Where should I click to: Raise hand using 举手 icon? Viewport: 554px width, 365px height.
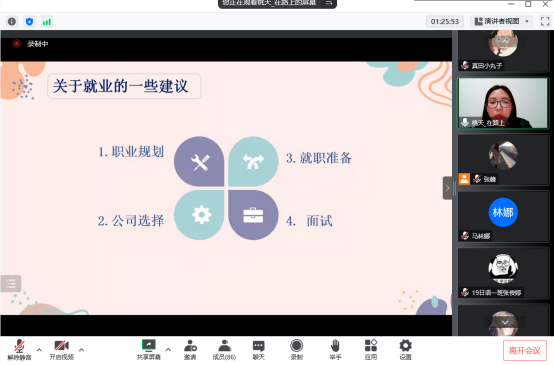point(335,349)
